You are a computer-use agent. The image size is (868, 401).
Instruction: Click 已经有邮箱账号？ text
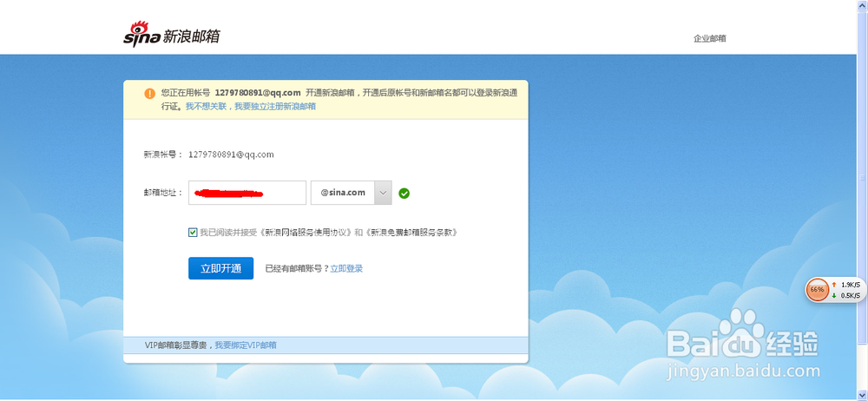pos(297,268)
